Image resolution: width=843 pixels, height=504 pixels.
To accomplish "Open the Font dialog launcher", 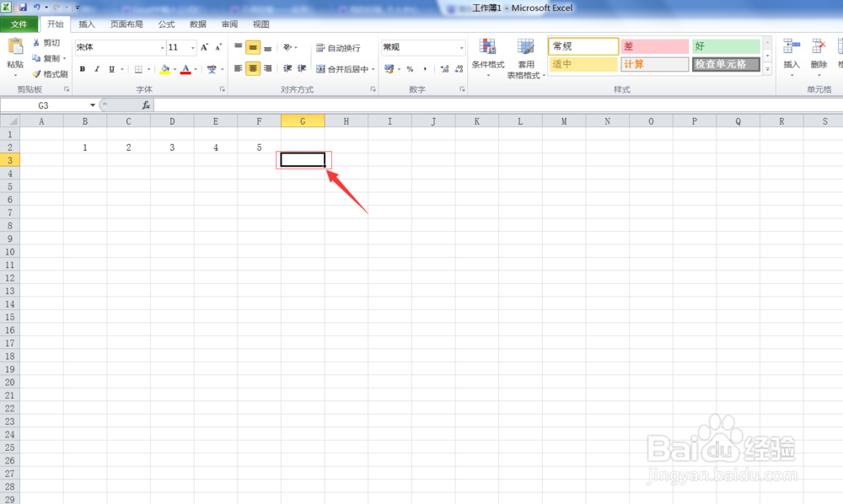I will [x=222, y=89].
